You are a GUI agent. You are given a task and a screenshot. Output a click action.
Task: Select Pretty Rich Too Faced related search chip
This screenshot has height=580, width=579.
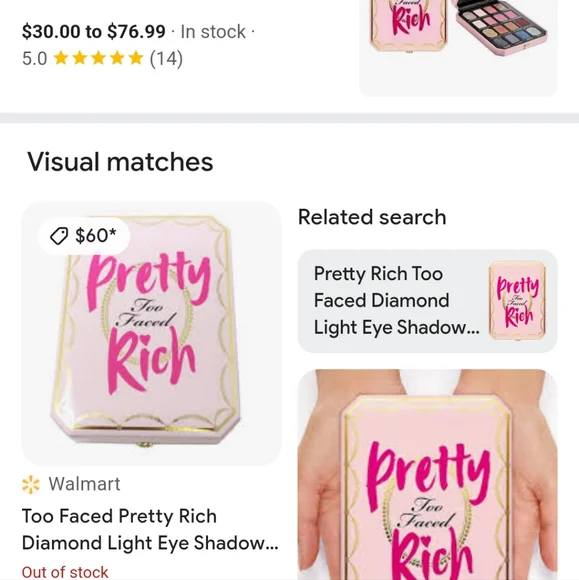427,301
